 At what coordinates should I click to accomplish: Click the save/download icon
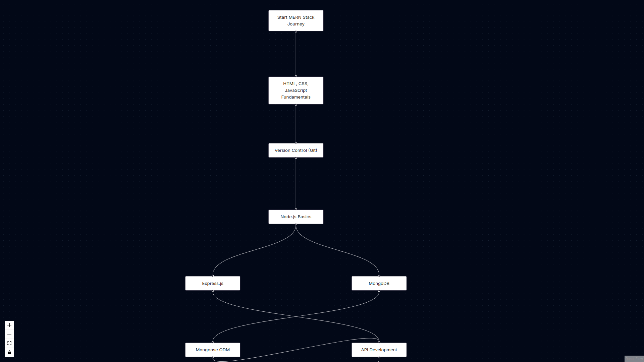point(9,352)
